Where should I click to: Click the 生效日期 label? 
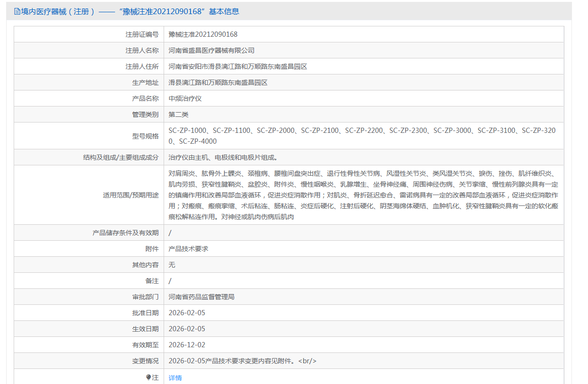(145, 329)
